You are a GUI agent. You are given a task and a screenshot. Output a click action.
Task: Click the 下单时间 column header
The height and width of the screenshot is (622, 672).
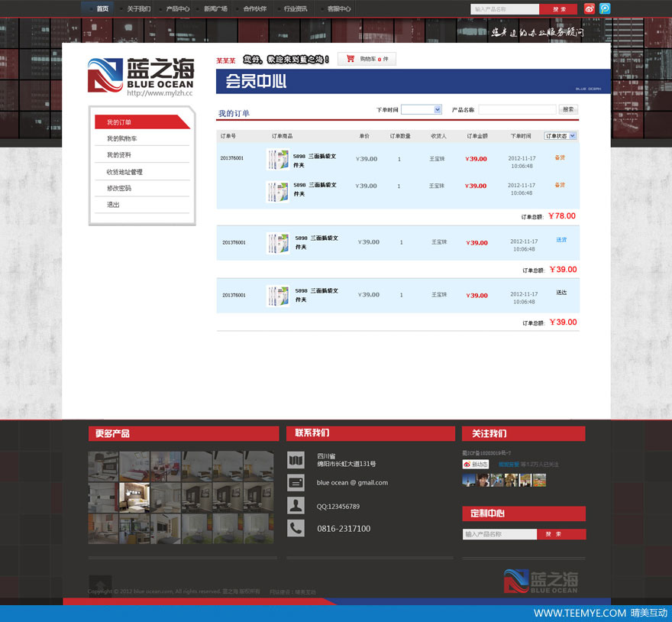tap(521, 136)
